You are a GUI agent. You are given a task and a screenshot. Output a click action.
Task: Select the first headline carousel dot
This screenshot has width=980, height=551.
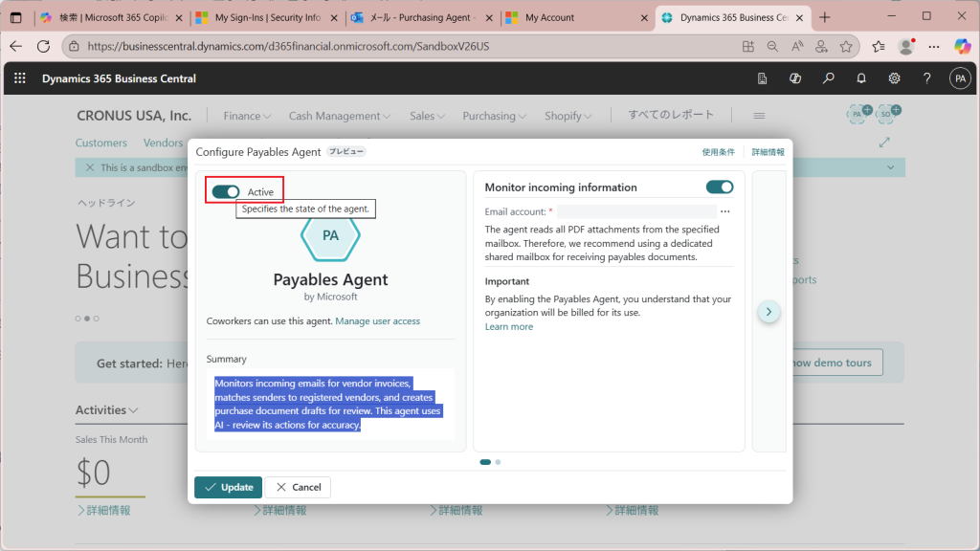(78, 319)
